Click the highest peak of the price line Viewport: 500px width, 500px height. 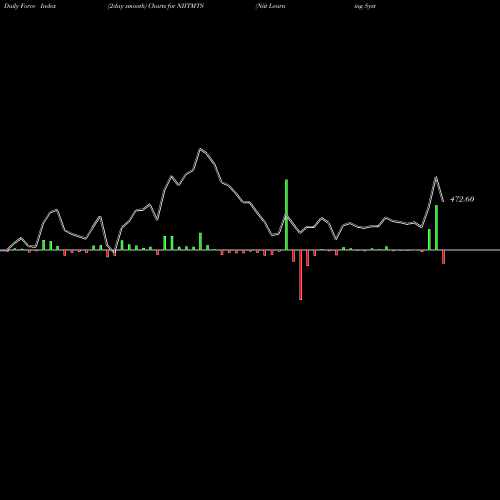click(200, 149)
